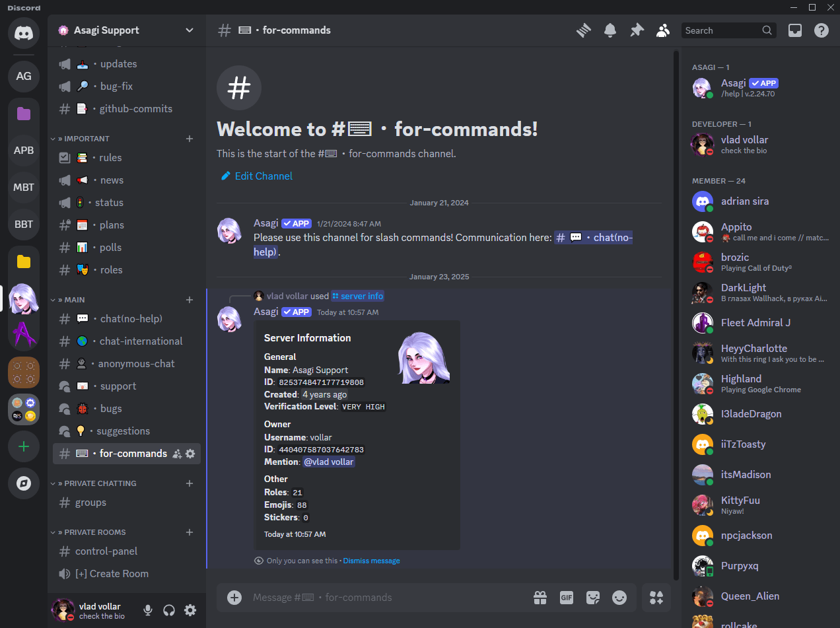Click the Edit Channel link
Screen dimensions: 840x628
coord(256,176)
